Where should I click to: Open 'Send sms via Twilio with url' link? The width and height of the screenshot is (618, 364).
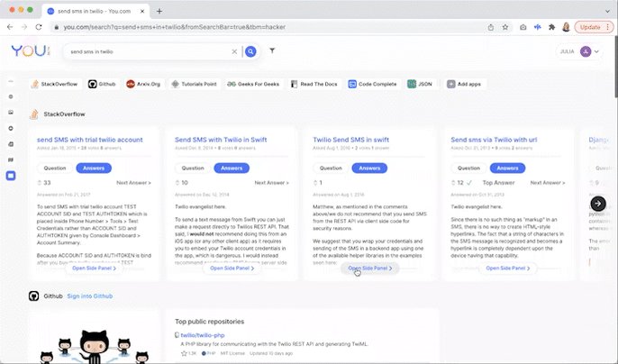[x=494, y=140]
